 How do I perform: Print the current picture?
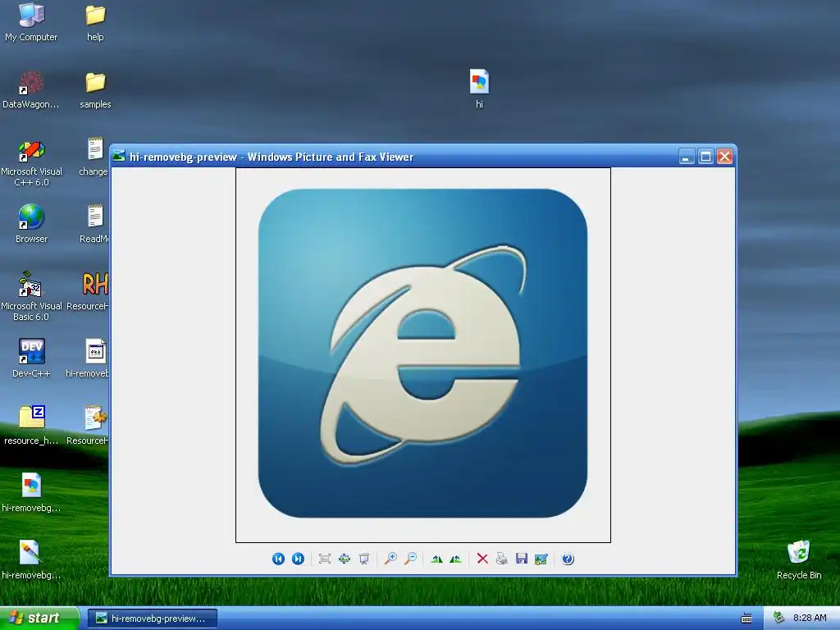pos(501,559)
